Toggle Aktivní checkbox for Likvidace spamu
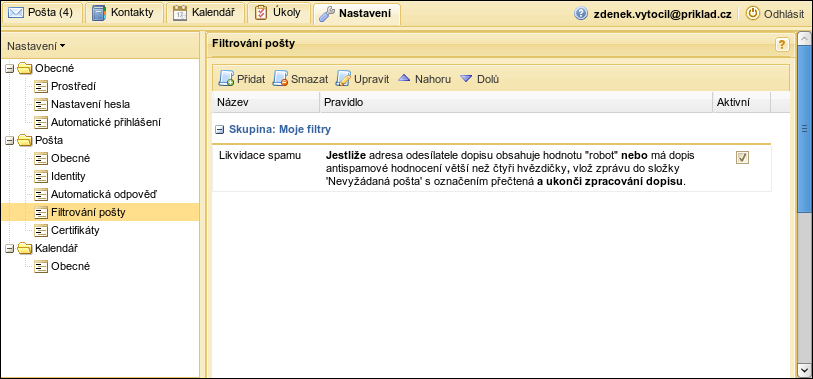813x379 pixels. tap(742, 158)
